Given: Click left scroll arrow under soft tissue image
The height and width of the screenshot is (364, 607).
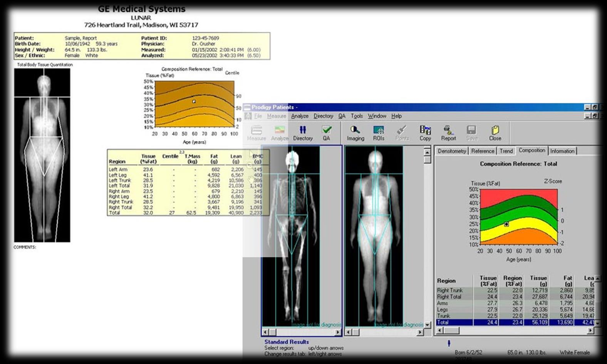Looking at the screenshot, I should (x=349, y=332).
